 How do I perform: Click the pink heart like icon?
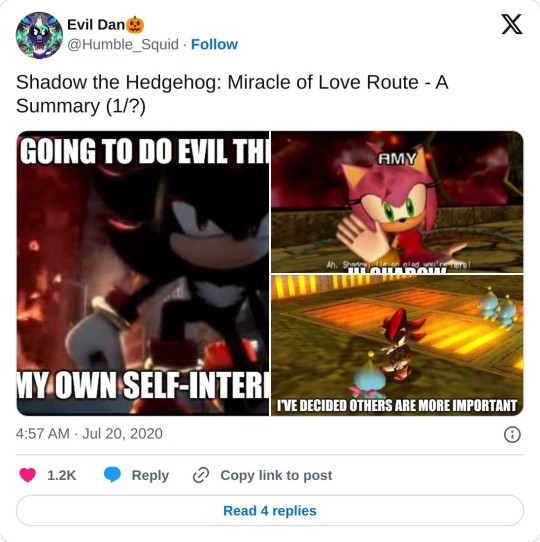[x=28, y=475]
